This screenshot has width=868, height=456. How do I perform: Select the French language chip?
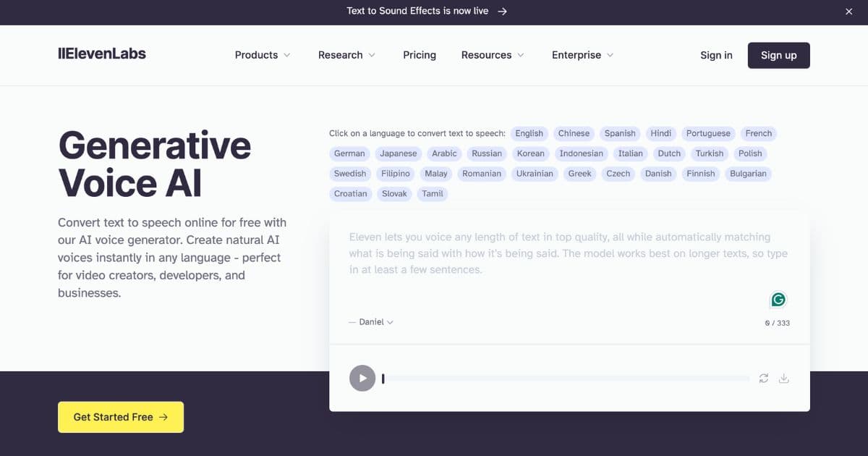coord(759,133)
